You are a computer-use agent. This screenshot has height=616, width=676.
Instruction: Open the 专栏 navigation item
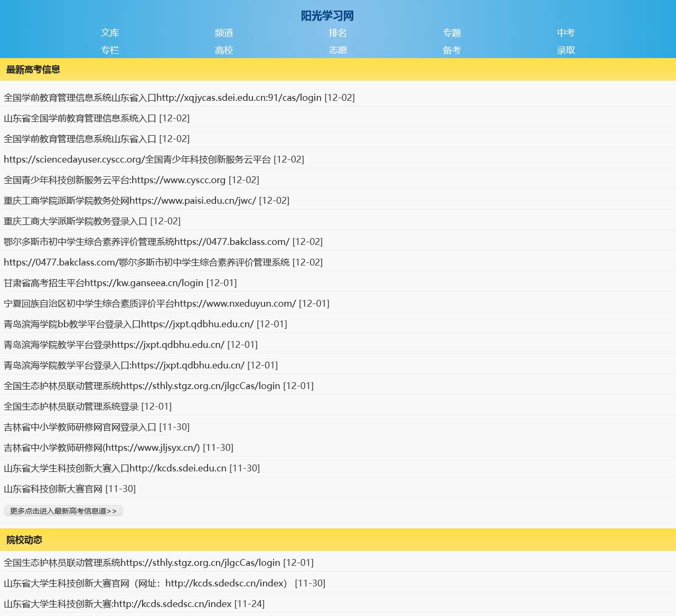tap(110, 50)
